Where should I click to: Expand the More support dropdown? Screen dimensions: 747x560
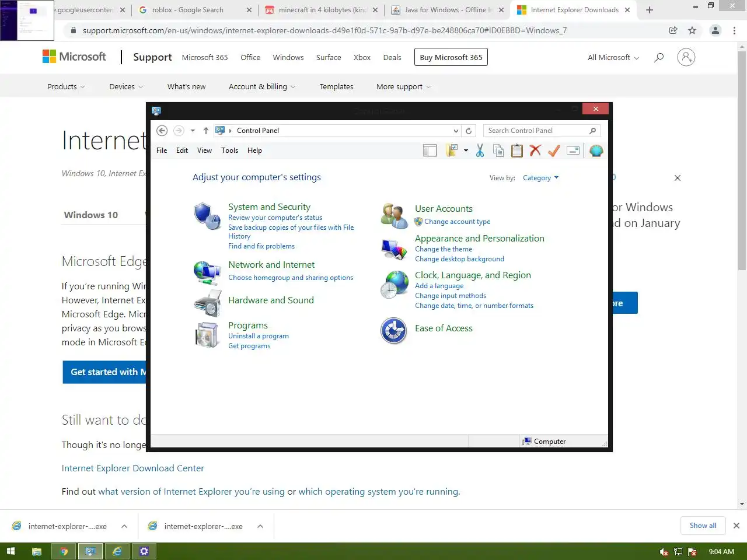click(404, 87)
